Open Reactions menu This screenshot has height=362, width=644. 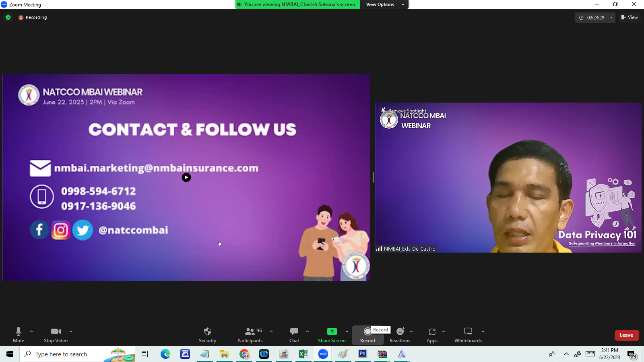pyautogui.click(x=400, y=335)
